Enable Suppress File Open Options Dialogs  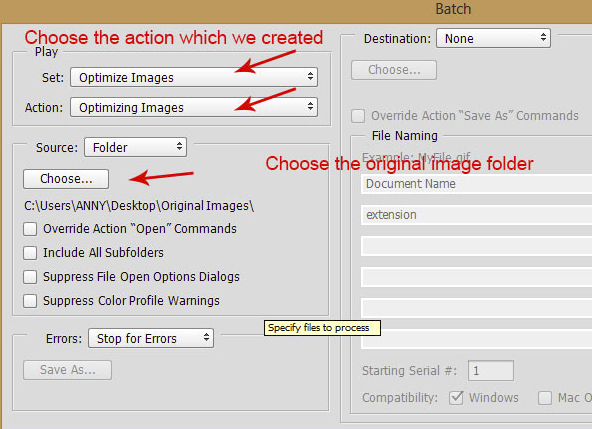30,277
